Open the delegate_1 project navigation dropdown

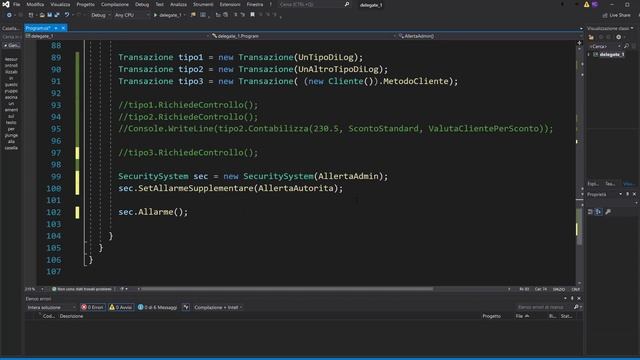[117, 36]
